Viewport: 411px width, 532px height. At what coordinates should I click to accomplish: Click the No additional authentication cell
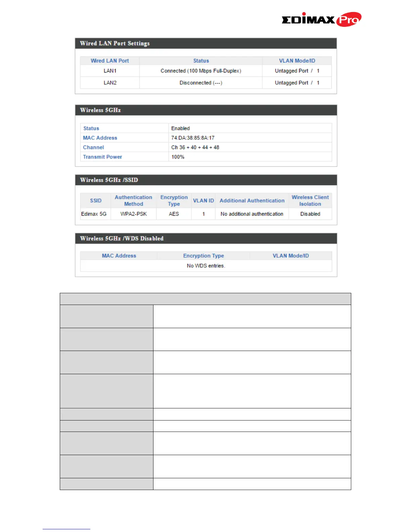tap(252, 214)
